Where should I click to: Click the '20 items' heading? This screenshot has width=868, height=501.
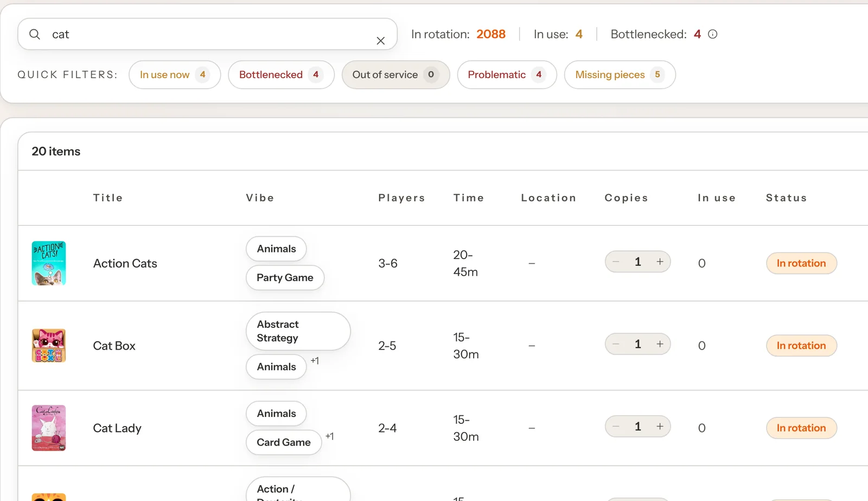56,151
